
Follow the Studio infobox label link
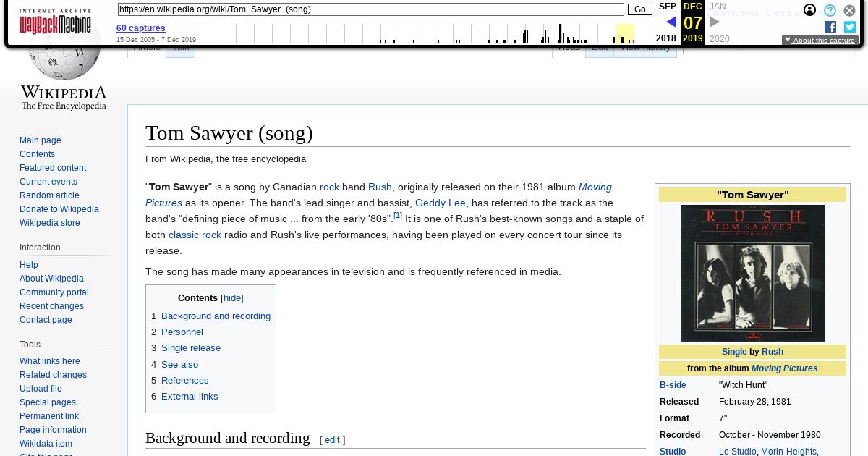click(x=673, y=452)
